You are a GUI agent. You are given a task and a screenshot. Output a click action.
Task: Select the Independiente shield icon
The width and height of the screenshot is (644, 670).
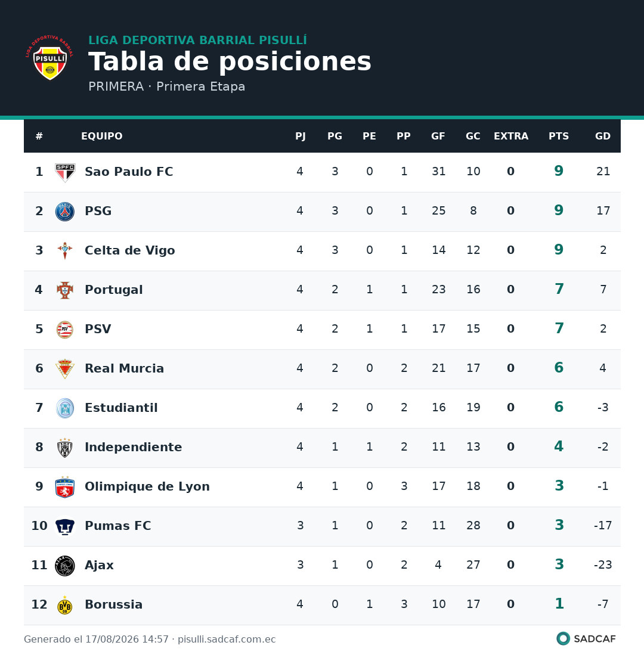coord(65,448)
